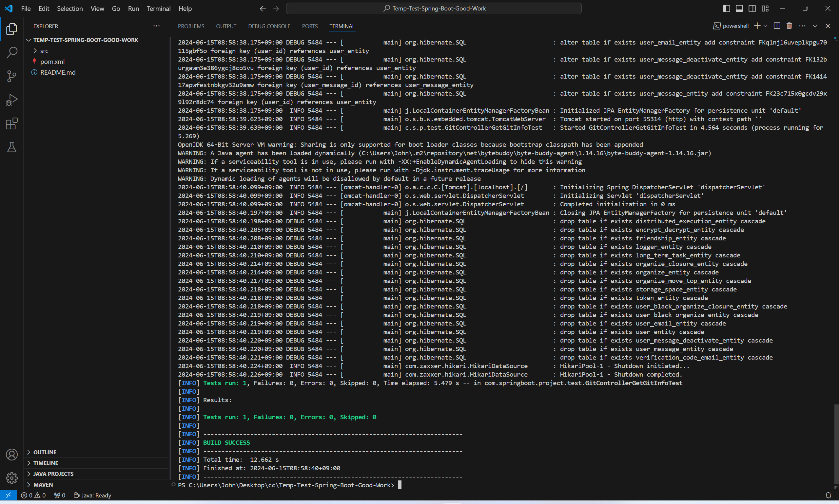The width and height of the screenshot is (839, 504).
Task: Open the README.md file
Action: [x=58, y=72]
